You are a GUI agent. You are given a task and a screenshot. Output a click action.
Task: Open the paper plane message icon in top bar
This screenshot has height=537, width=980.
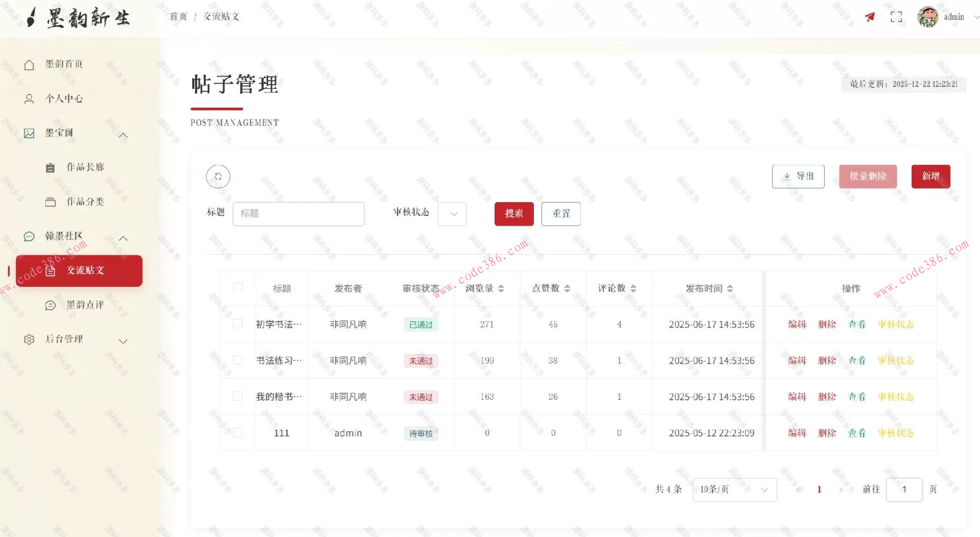(869, 16)
